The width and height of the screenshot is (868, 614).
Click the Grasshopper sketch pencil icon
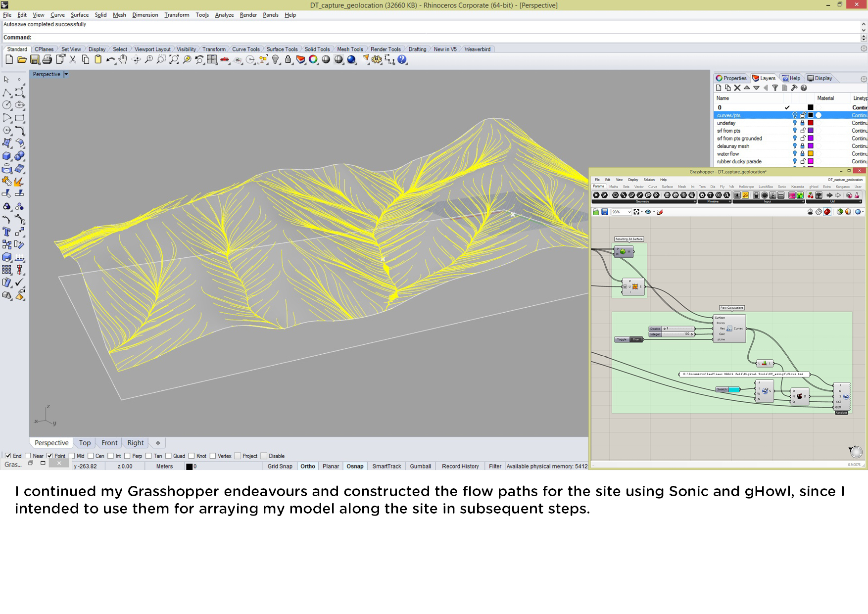660,212
